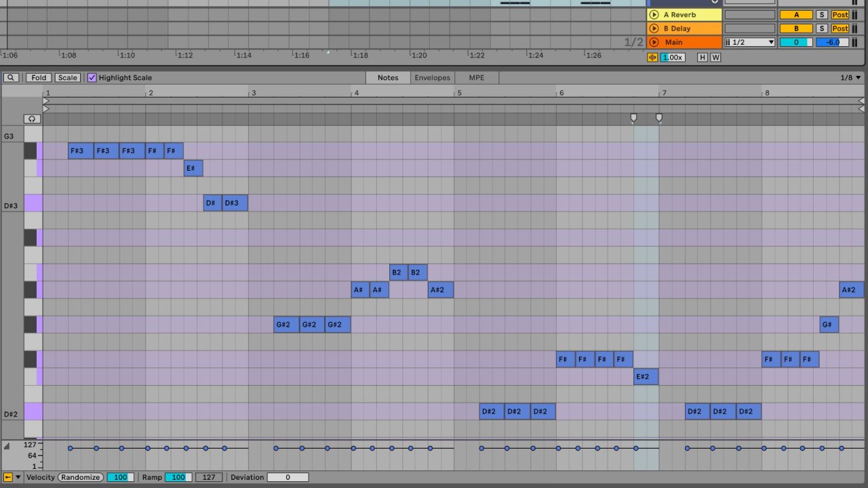
Task: Toggle the Highlight Scale checkbox
Action: (92, 77)
